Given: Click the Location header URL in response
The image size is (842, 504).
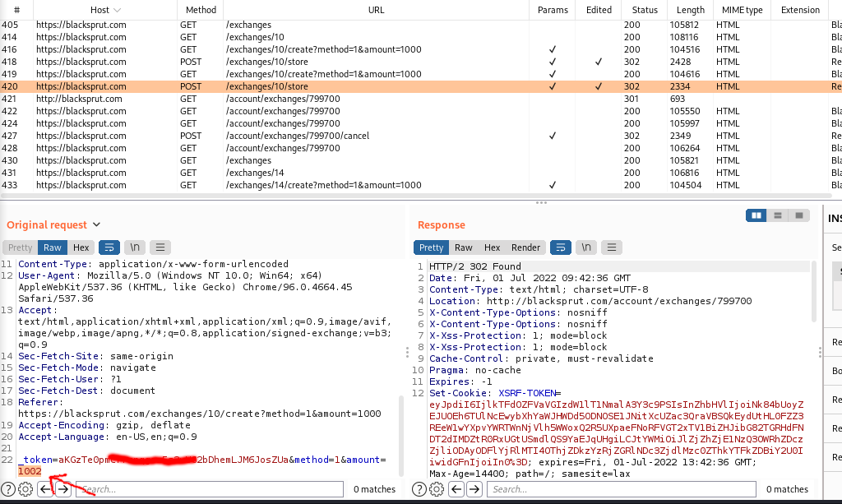Looking at the screenshot, I should 619,301.
